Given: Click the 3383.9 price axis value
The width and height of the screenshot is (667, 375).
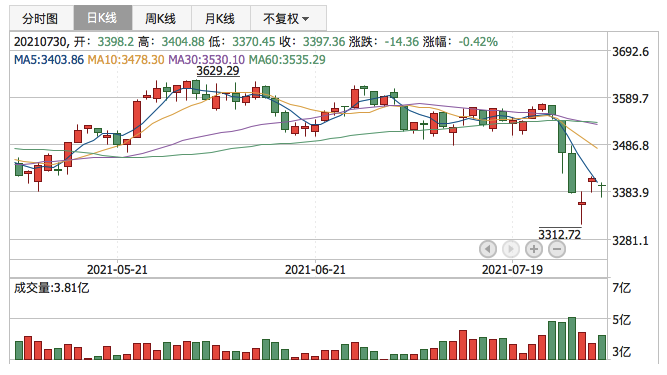Looking at the screenshot, I should coord(630,193).
